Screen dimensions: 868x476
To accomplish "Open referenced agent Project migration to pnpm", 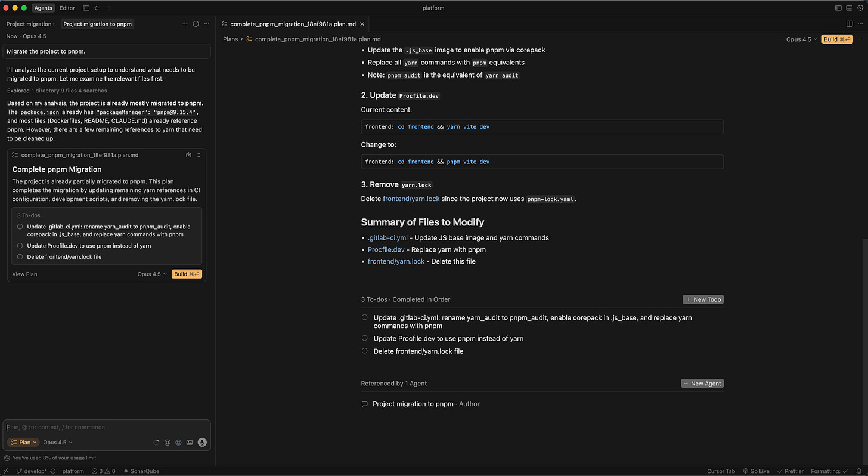I will 413,404.
